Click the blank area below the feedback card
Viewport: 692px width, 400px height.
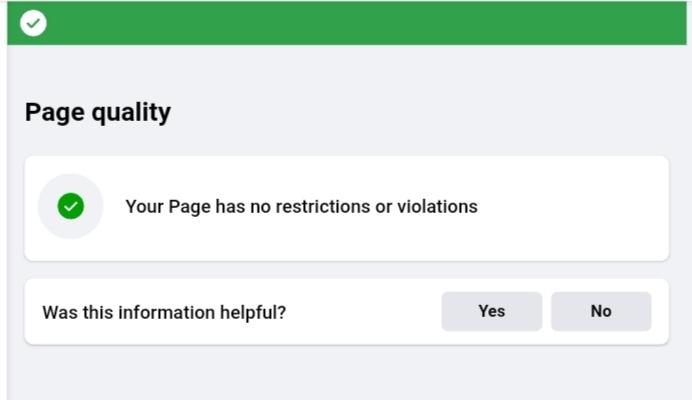point(346,375)
